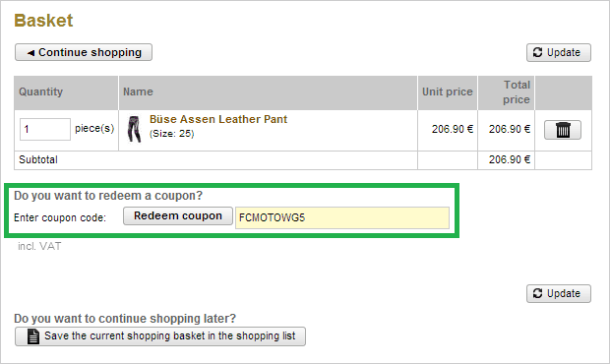The height and width of the screenshot is (364, 610).
Task: Click the Unit price column header
Action: (x=448, y=92)
